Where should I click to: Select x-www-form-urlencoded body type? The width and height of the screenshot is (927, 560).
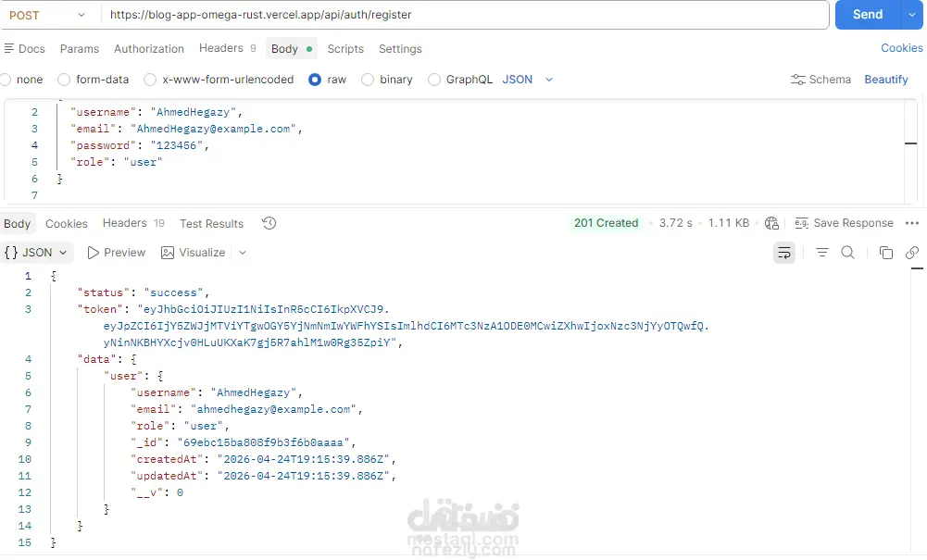point(219,80)
